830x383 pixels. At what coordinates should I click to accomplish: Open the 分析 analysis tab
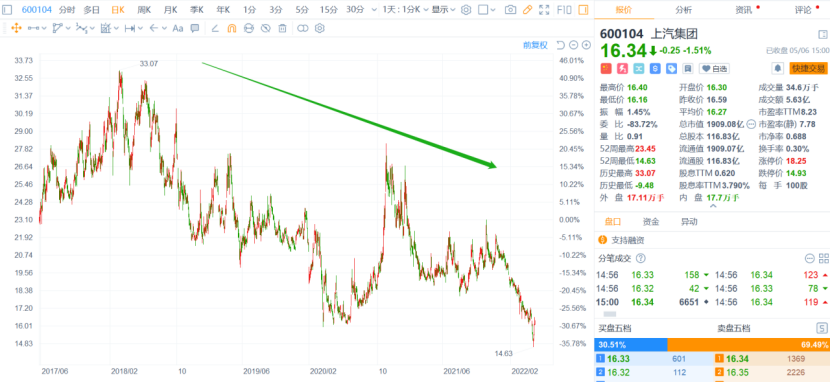[x=683, y=10]
